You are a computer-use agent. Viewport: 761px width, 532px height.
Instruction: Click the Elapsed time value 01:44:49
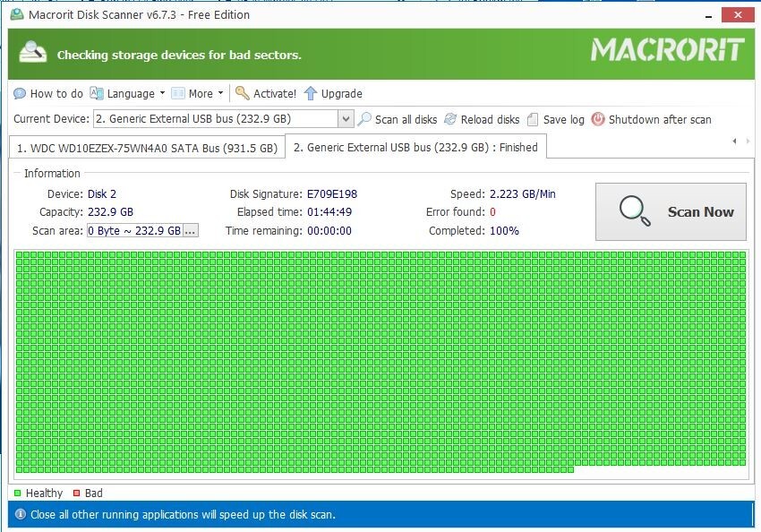click(329, 212)
